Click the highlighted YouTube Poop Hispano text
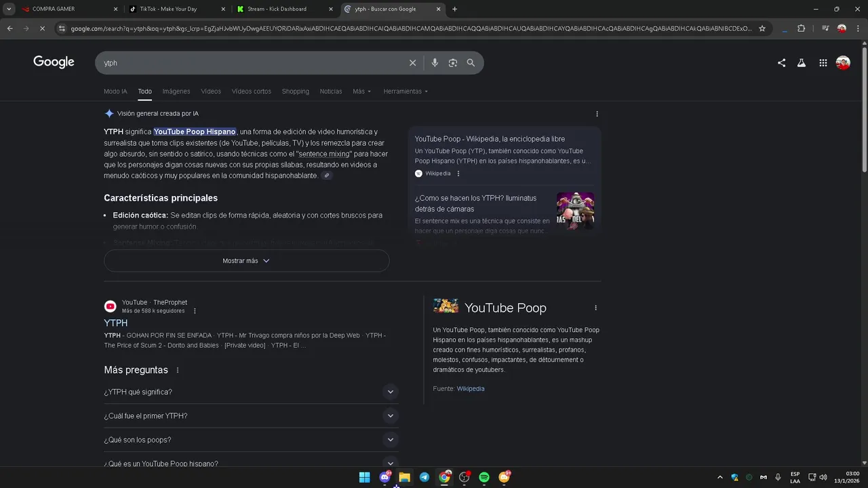Image resolution: width=868 pixels, height=488 pixels. click(x=195, y=131)
